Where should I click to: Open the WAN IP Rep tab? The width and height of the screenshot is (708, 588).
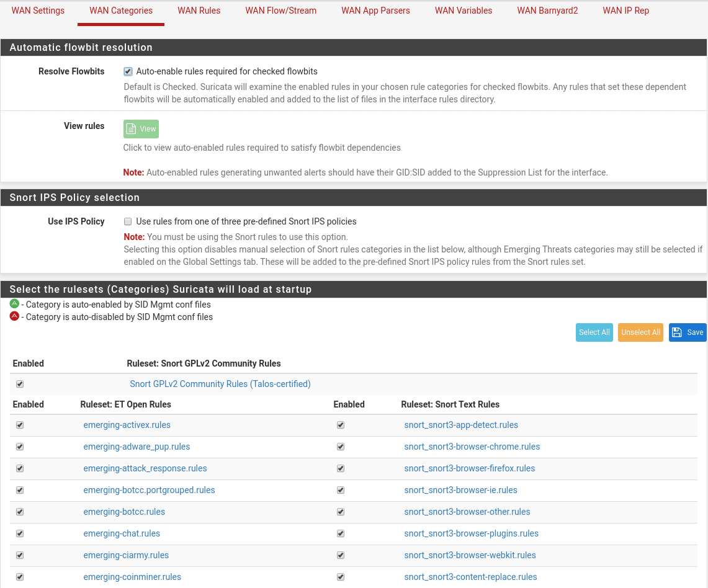(626, 11)
